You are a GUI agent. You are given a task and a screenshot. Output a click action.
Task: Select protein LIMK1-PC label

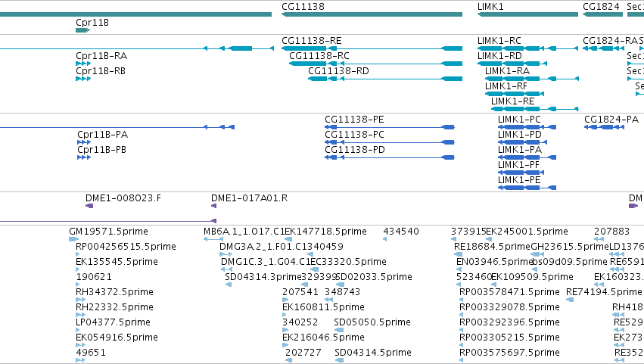520,120
